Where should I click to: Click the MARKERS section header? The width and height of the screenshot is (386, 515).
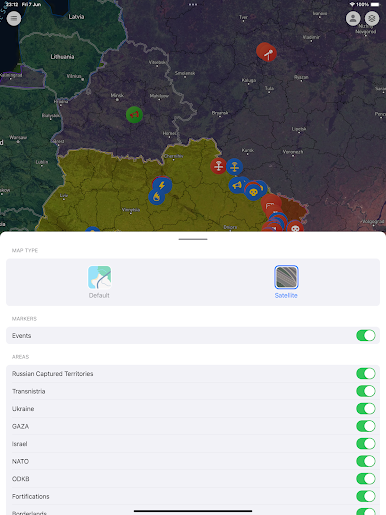[x=24, y=319]
